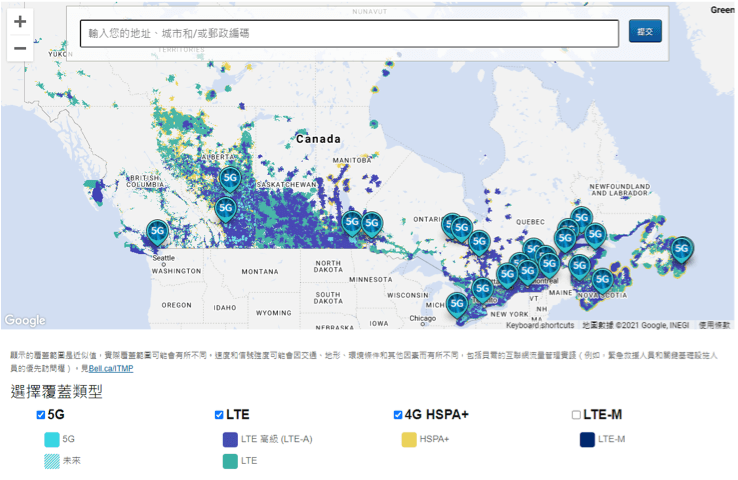Select the dark navy LTE-M swatch
Image resolution: width=738 pixels, height=480 pixels.
click(x=587, y=440)
